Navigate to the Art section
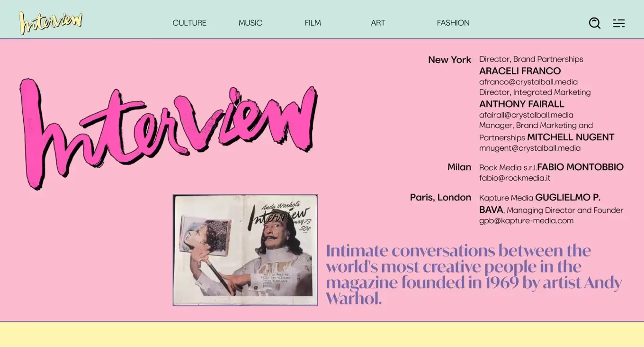The image size is (644, 347). [x=377, y=23]
